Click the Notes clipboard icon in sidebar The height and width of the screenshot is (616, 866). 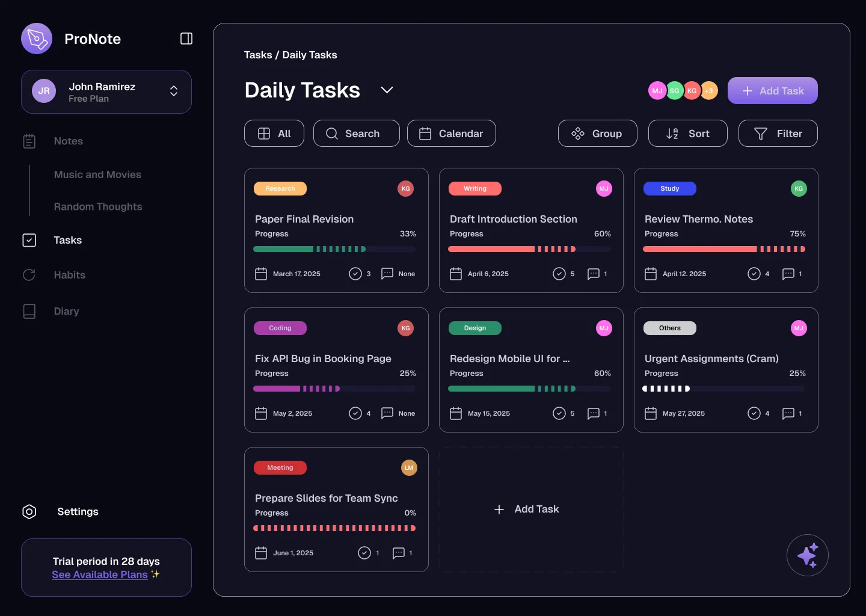[x=29, y=141]
